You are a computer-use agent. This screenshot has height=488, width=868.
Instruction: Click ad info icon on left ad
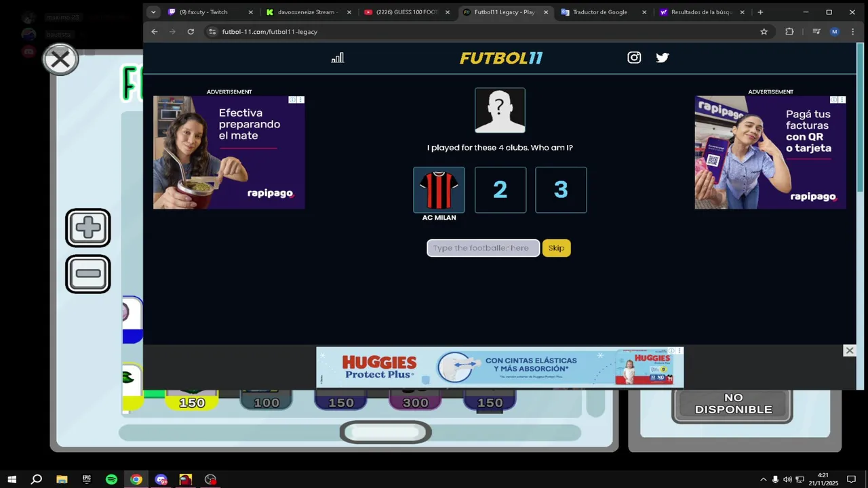tap(292, 100)
